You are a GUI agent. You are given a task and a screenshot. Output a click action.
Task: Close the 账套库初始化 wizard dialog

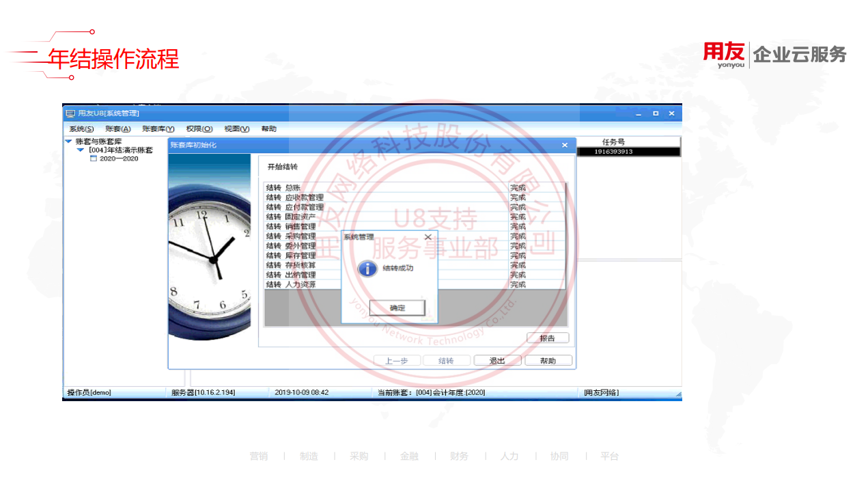point(565,145)
